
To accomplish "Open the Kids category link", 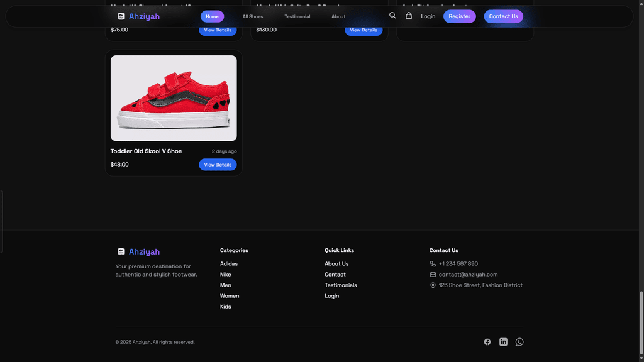I will [226, 307].
